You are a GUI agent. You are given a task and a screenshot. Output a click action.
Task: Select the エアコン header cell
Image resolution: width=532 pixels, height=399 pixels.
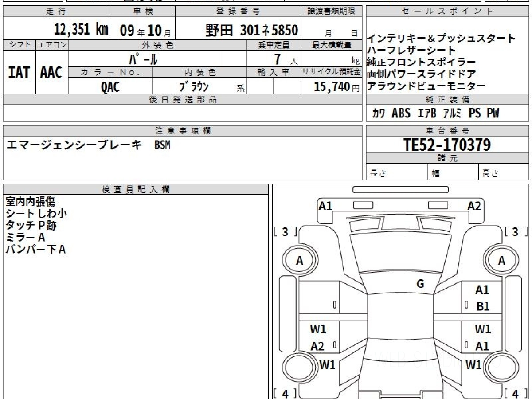click(x=51, y=45)
